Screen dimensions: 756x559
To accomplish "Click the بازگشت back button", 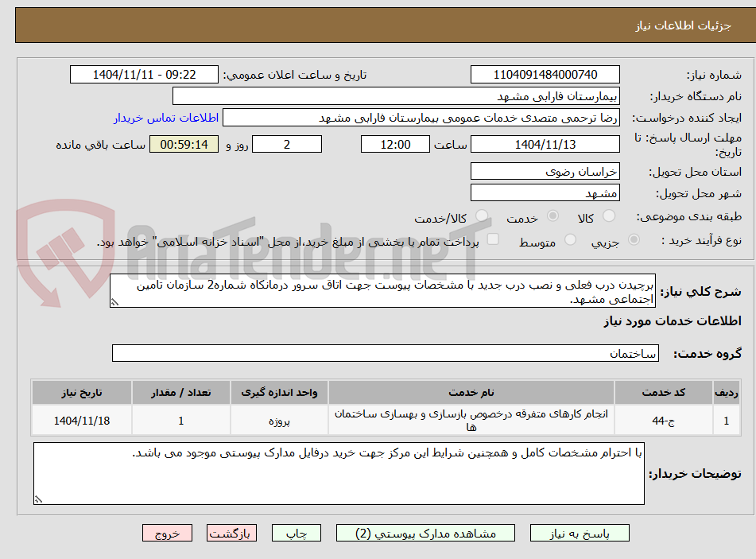I will 231,534.
